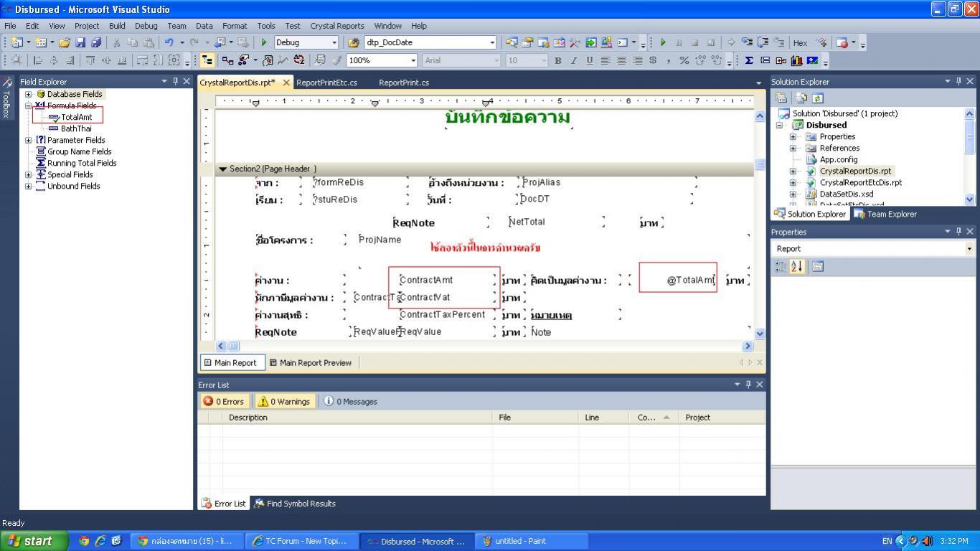Viewport: 980px width, 551px height.
Task: Expand the References node in Solution Explorer
Action: (793, 148)
